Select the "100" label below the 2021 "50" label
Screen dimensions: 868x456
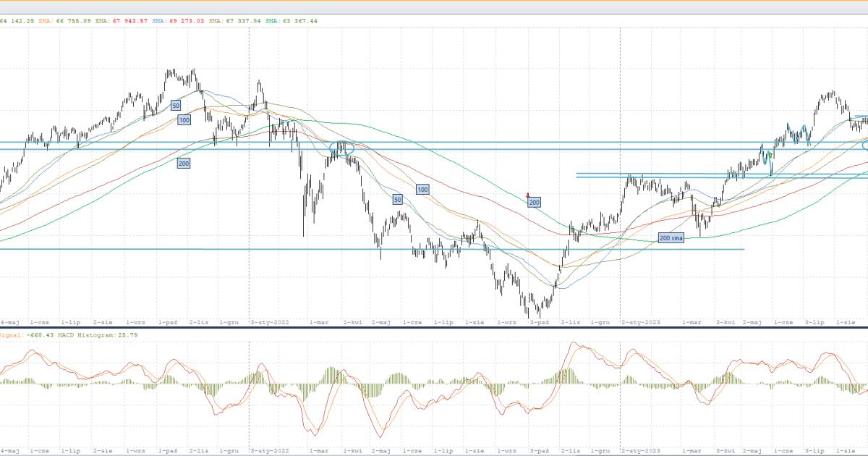tap(184, 120)
